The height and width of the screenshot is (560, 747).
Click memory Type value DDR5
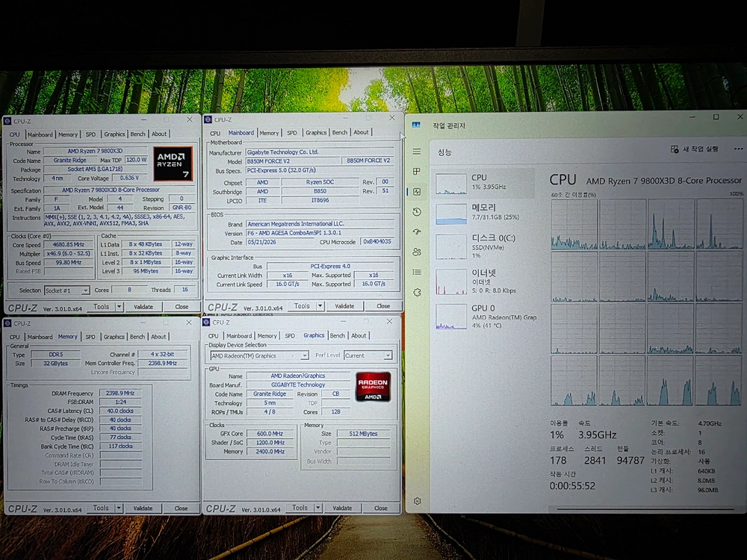(56, 354)
